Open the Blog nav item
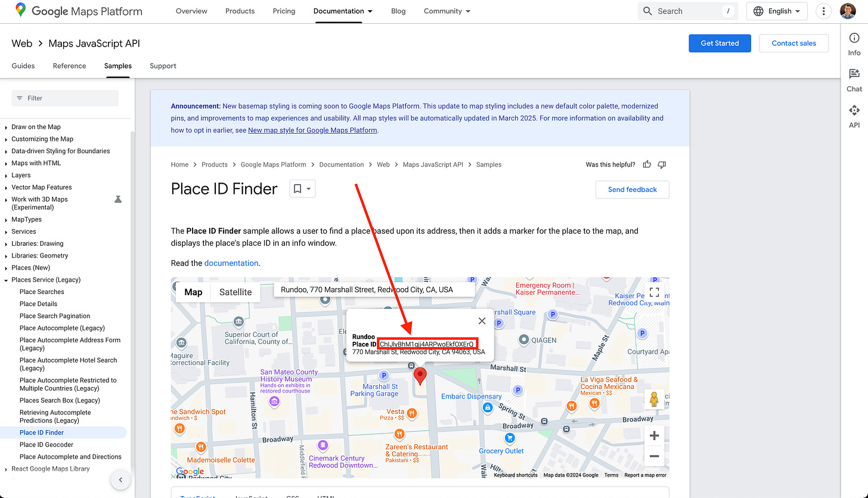Viewport: 868px width, 498px height. (x=398, y=11)
